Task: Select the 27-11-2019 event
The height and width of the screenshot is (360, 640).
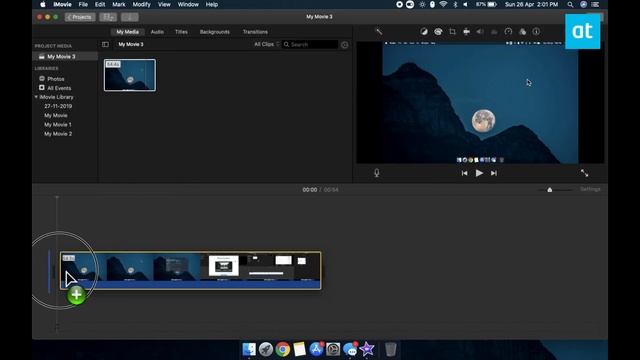Action: coord(58,106)
